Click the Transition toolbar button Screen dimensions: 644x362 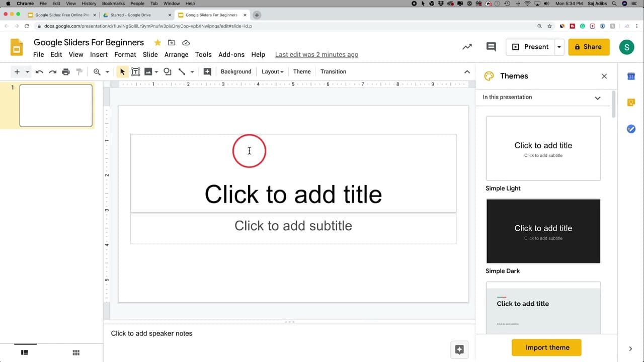pos(333,71)
